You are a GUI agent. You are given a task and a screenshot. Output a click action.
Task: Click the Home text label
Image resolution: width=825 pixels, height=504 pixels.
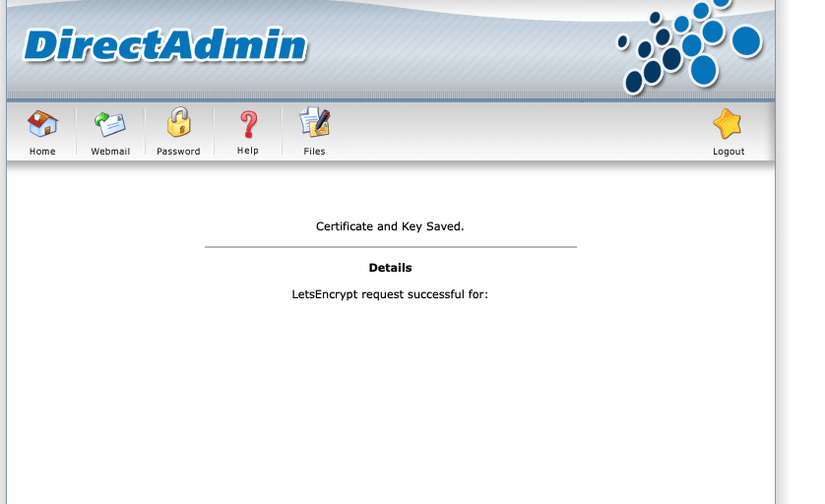click(x=42, y=152)
